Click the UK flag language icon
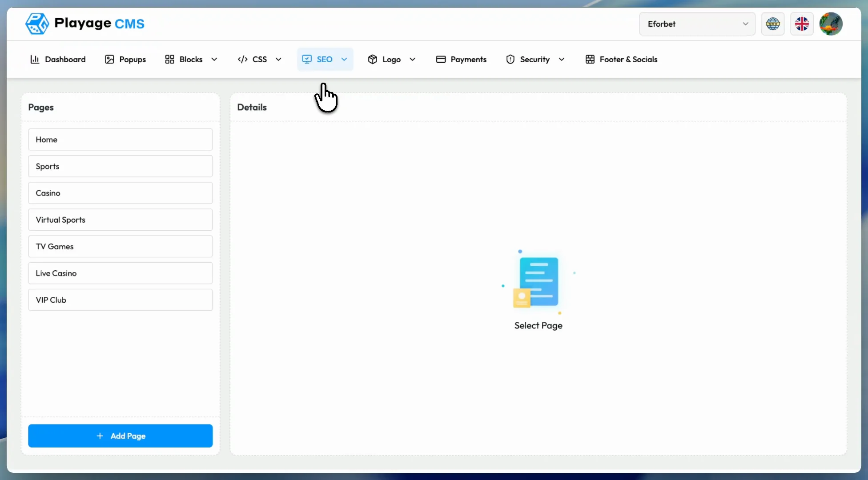This screenshot has height=480, width=868. (802, 24)
